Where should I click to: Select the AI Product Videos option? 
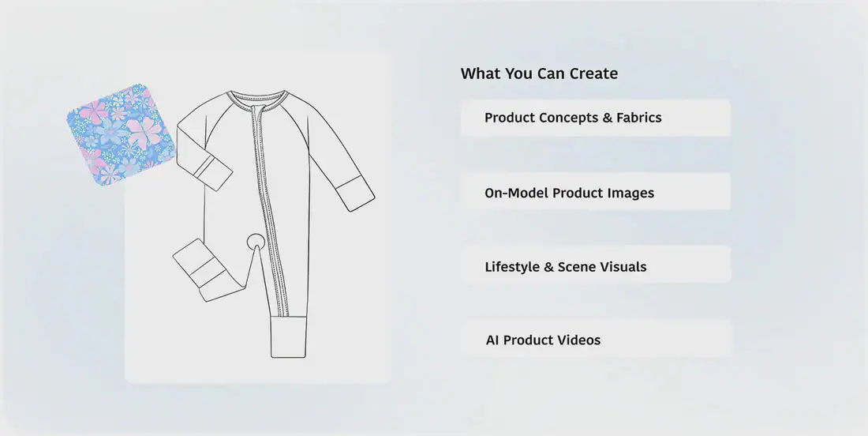click(597, 339)
